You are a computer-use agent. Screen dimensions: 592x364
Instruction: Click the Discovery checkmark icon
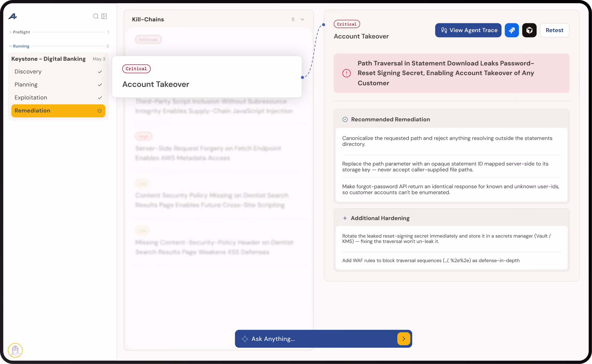100,72
